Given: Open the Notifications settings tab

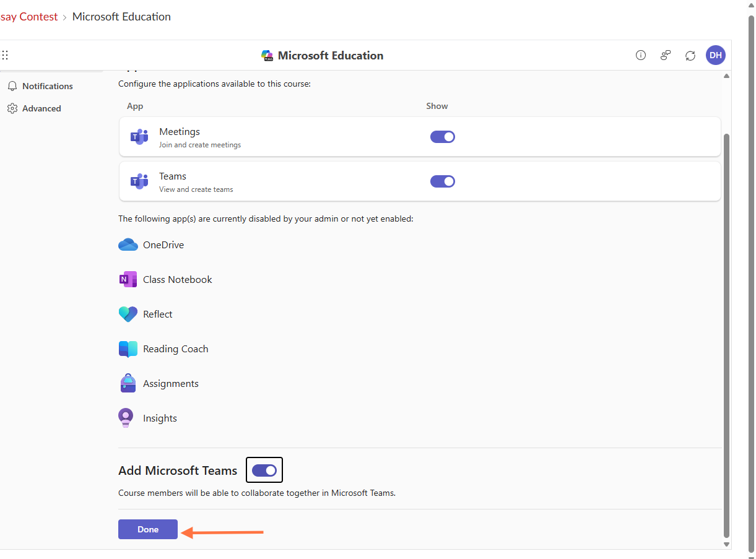Looking at the screenshot, I should point(40,86).
